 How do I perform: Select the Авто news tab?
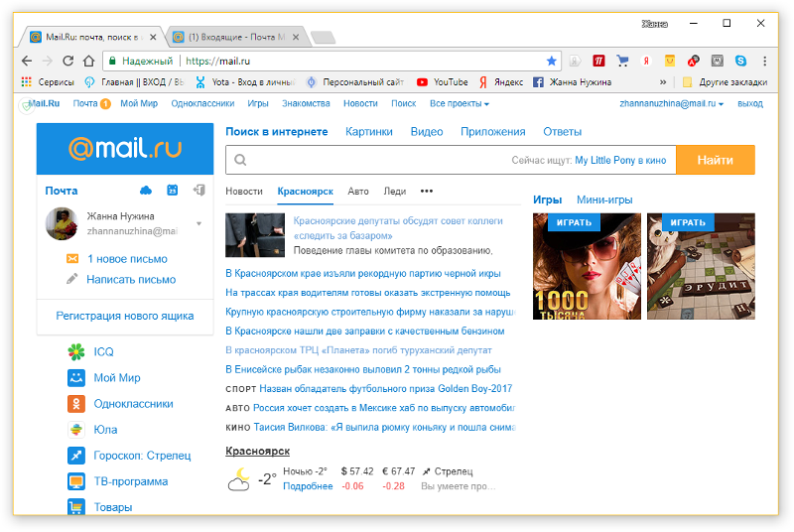point(358,192)
